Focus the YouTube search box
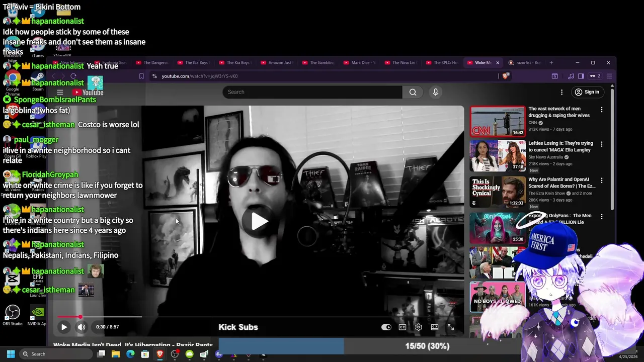The width and height of the screenshot is (644, 362). point(312,92)
